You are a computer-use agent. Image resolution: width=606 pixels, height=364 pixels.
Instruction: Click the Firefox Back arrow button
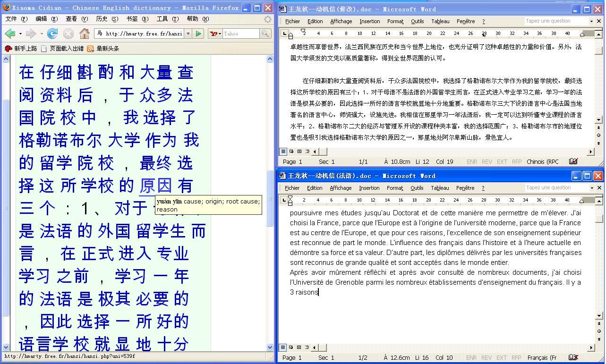[9, 34]
